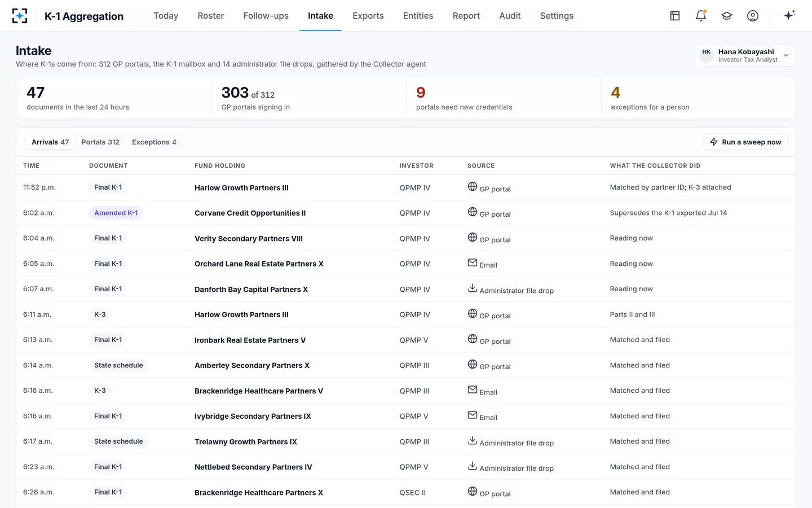The width and height of the screenshot is (812, 508).
Task: Click the file drop icon for Nettlebed Secondary Partners IV
Action: point(473,466)
